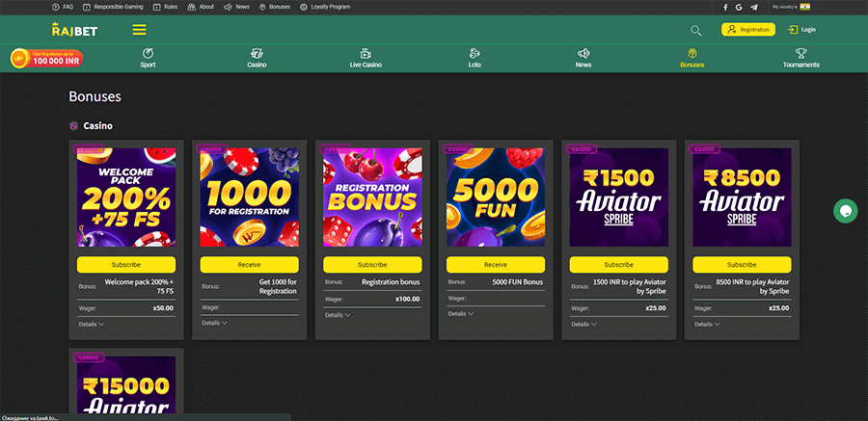Open the Sport section
The height and width of the screenshot is (421, 868).
coord(148,58)
